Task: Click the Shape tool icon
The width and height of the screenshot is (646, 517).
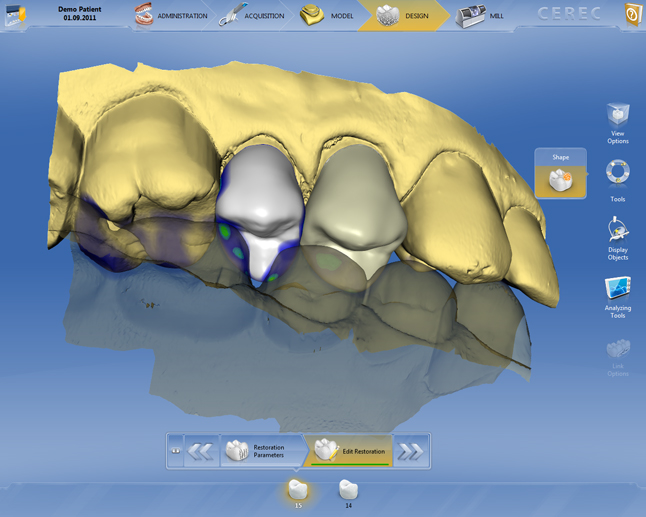Action: click(x=560, y=179)
